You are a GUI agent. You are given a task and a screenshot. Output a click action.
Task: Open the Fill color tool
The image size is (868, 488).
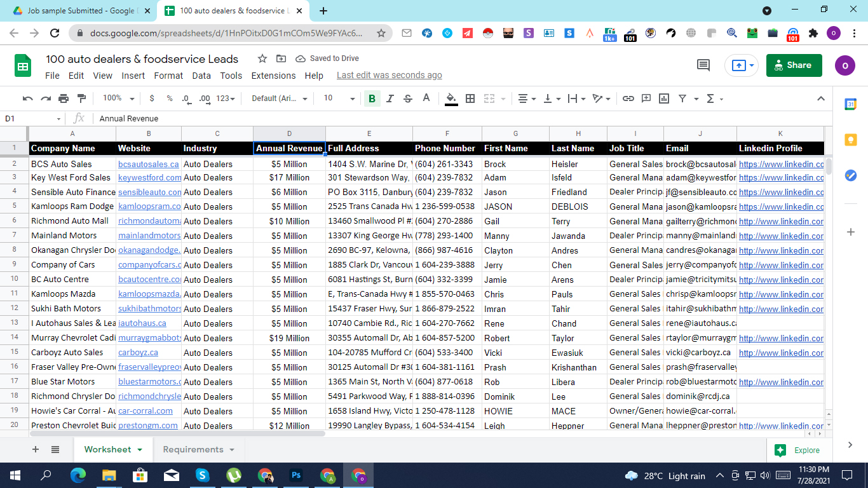451,98
